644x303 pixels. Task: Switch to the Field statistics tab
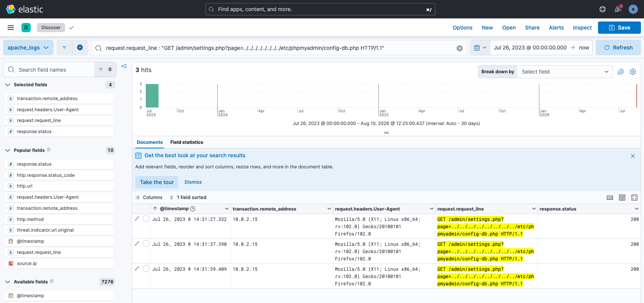point(187,142)
